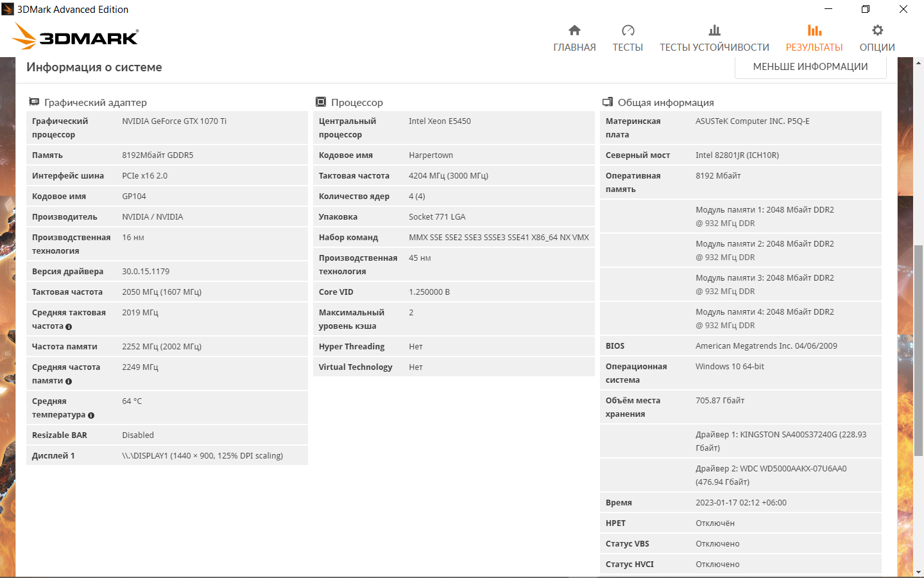Open the ТЕСТЫ УСТОЙЧИВОСТИ tab
This screenshot has width=924, height=578.
coord(714,39)
